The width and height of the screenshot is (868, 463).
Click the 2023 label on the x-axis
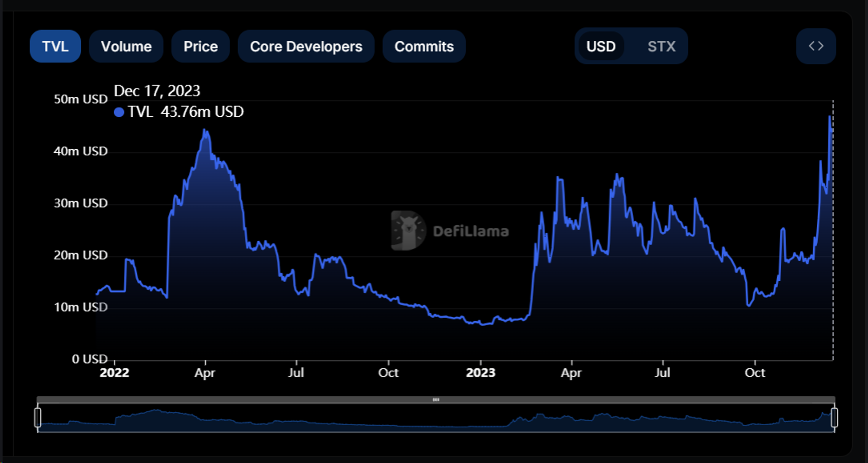pos(481,372)
